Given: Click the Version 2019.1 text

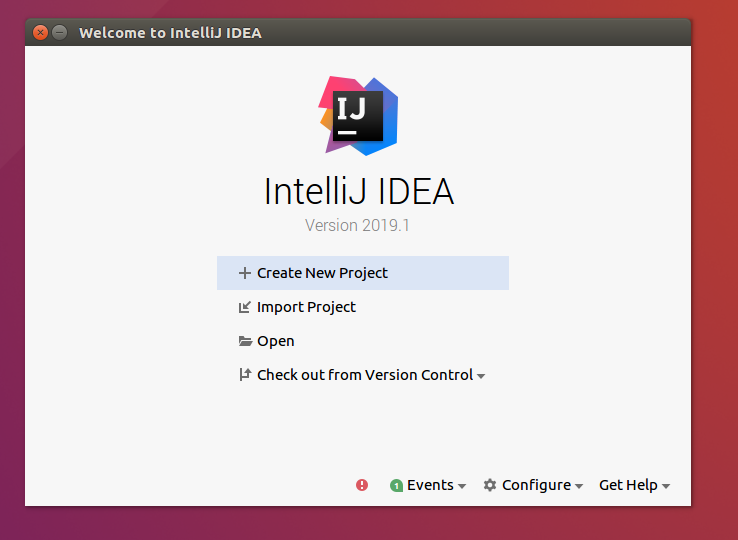Looking at the screenshot, I should (357, 225).
